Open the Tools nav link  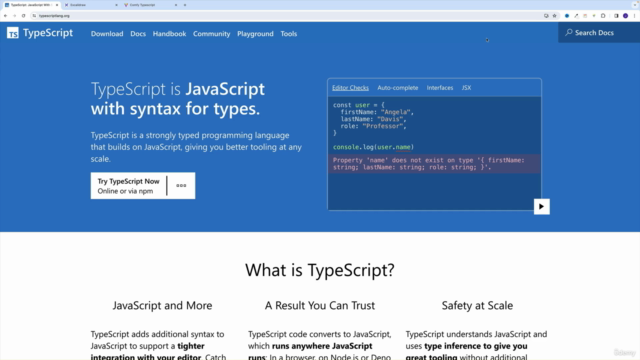pos(289,34)
